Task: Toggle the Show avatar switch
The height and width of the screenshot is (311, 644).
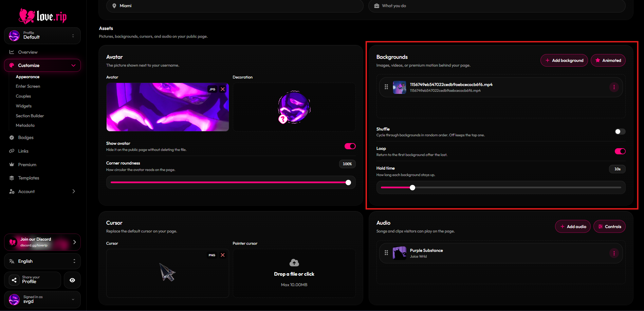Action: [x=350, y=146]
